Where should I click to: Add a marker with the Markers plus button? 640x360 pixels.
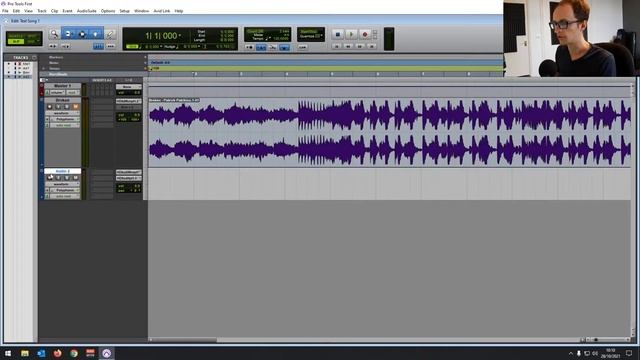coord(145,57)
